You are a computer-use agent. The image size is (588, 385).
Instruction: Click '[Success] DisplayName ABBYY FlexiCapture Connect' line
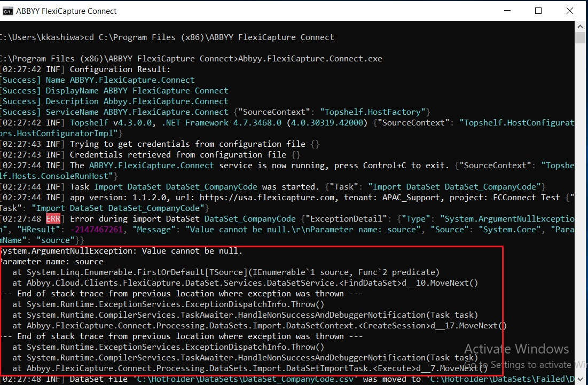click(x=114, y=91)
